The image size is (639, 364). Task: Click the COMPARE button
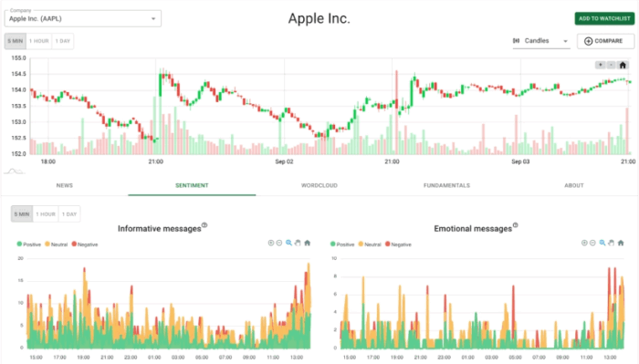[605, 41]
